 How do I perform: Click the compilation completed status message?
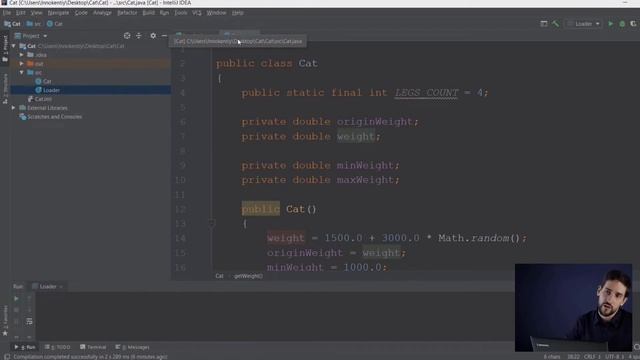(90, 357)
